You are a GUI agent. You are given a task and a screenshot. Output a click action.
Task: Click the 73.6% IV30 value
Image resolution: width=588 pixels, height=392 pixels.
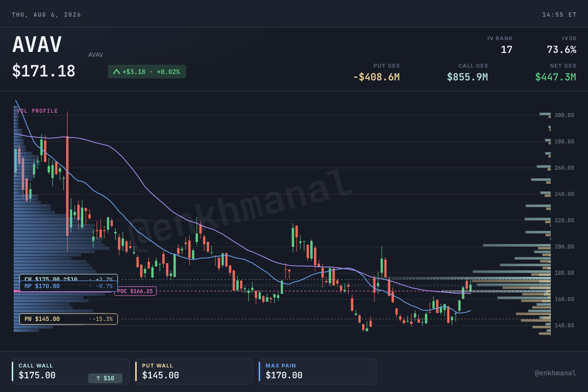pos(562,49)
